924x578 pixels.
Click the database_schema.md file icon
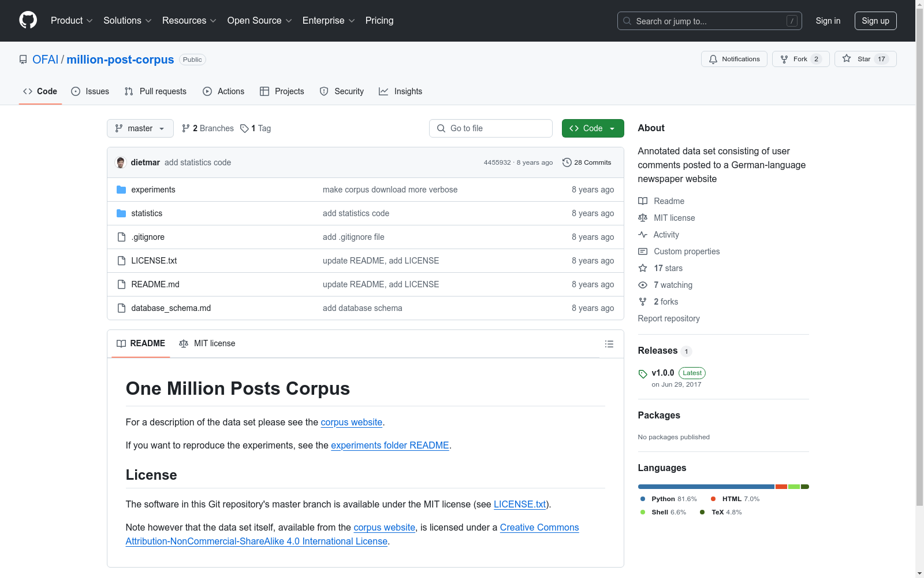[x=121, y=308]
